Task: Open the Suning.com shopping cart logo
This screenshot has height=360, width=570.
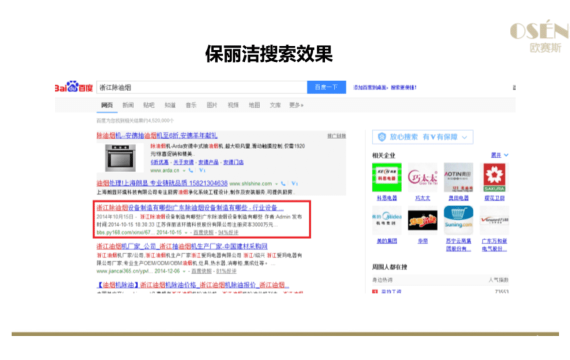Action: [458, 220]
